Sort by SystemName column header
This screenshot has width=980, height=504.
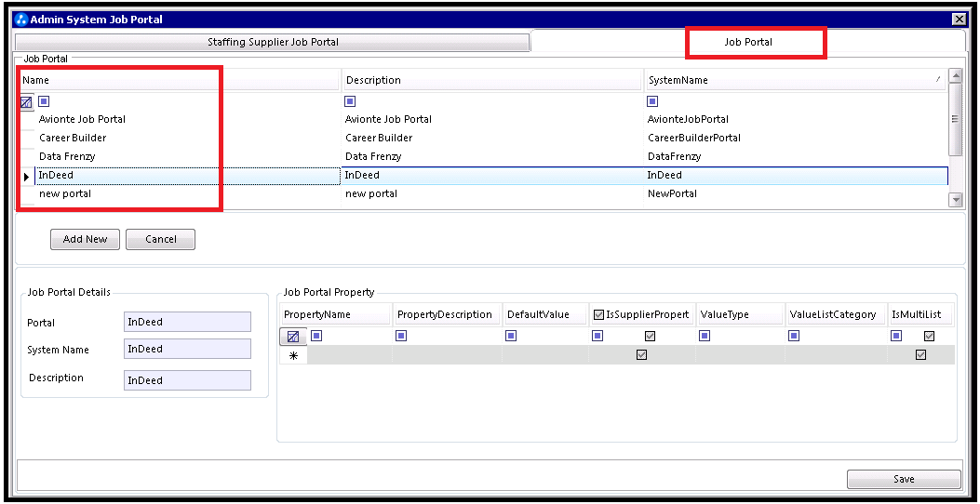pos(796,80)
